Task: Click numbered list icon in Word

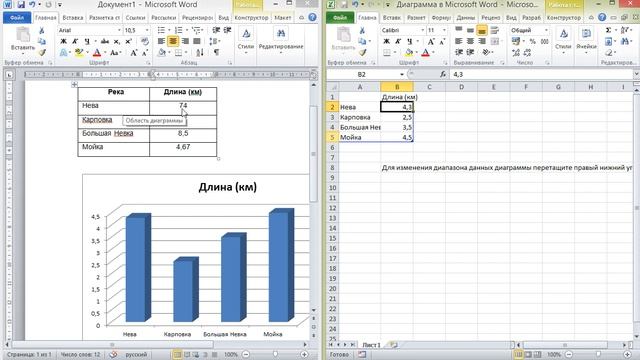Action: pos(178,30)
